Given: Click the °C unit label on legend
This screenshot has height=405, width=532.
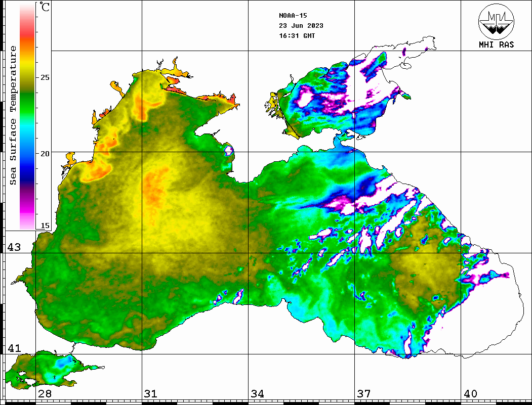Looking at the screenshot, I should pyautogui.click(x=45, y=7).
